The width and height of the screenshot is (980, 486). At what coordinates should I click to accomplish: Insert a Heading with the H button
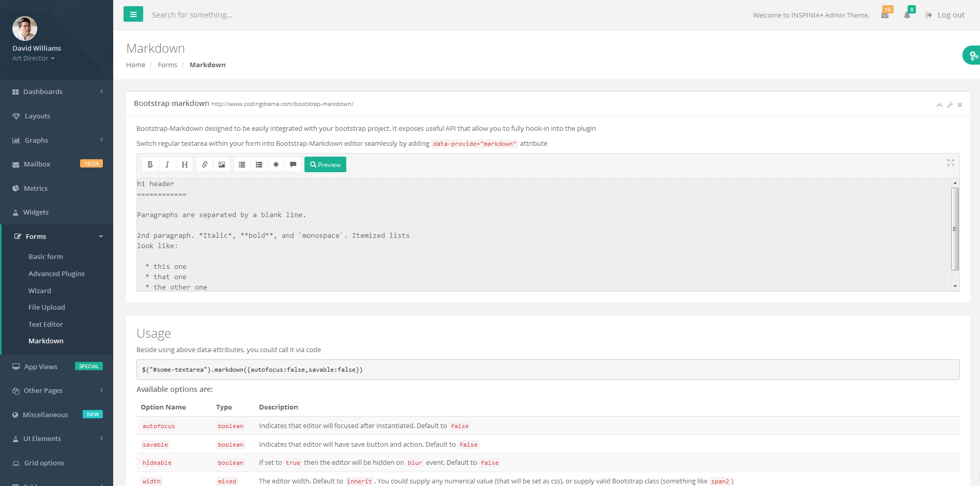[x=185, y=164]
